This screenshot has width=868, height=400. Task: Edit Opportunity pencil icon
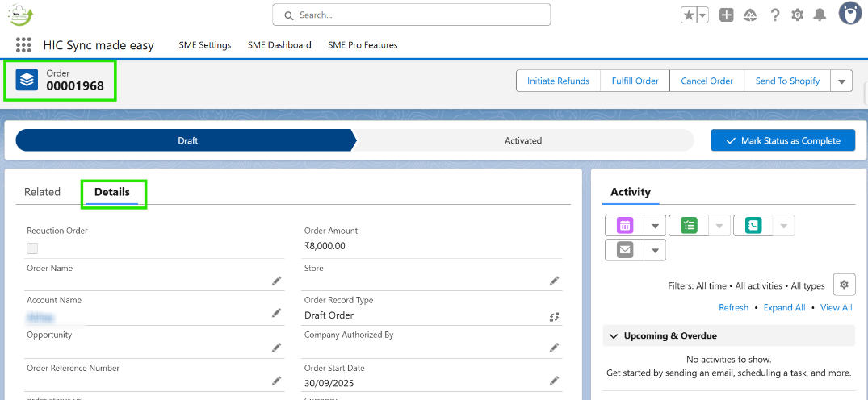point(276,348)
